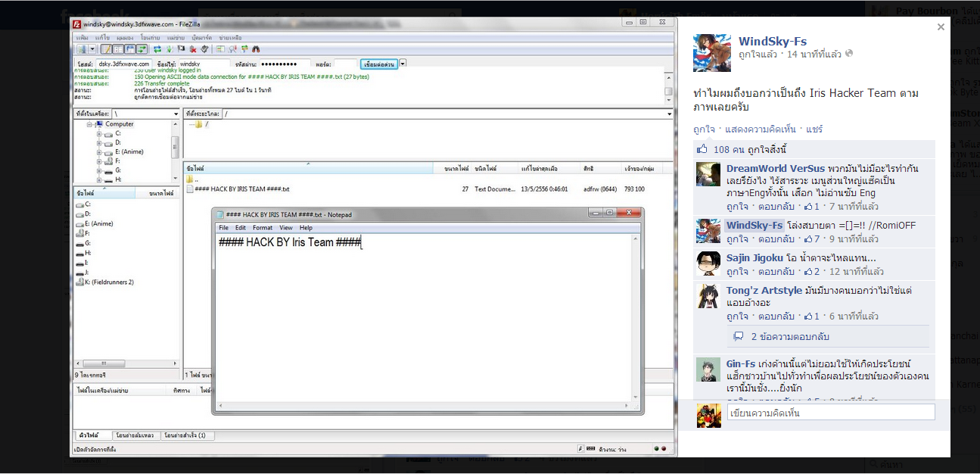The height and width of the screenshot is (474, 980).
Task: Close the Facebook photo viewer with X
Action: click(941, 27)
